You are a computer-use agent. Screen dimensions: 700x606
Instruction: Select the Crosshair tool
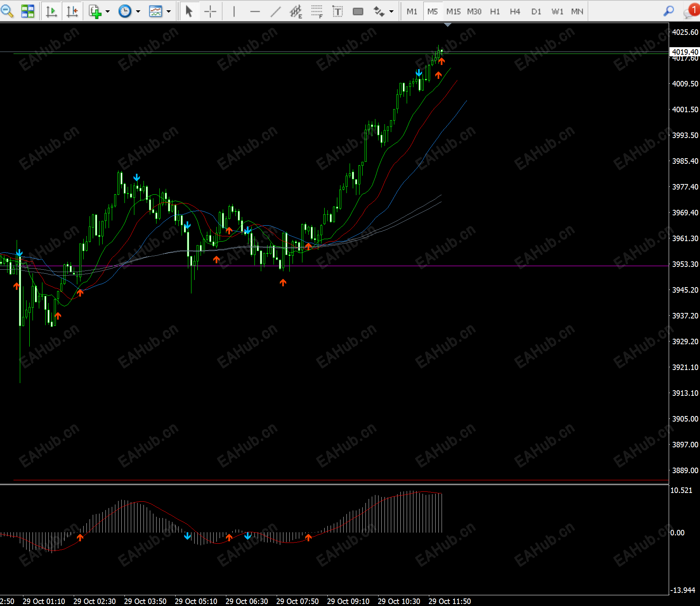pyautogui.click(x=210, y=11)
